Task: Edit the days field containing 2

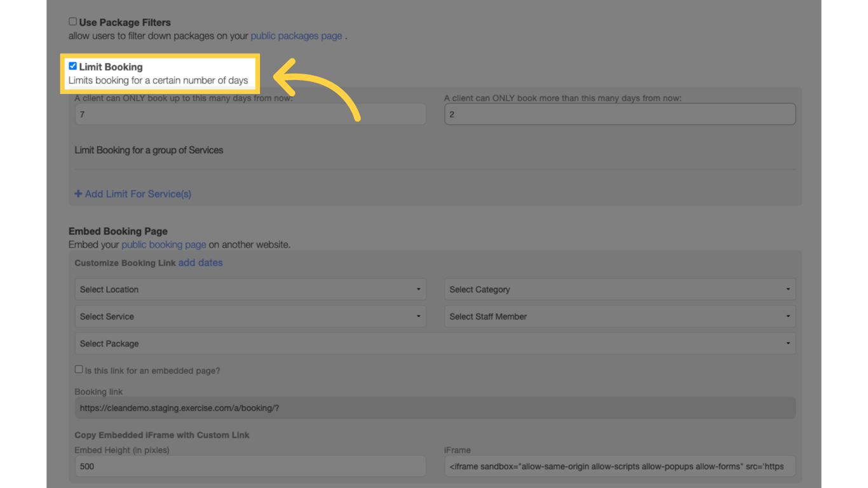Action: coord(620,114)
